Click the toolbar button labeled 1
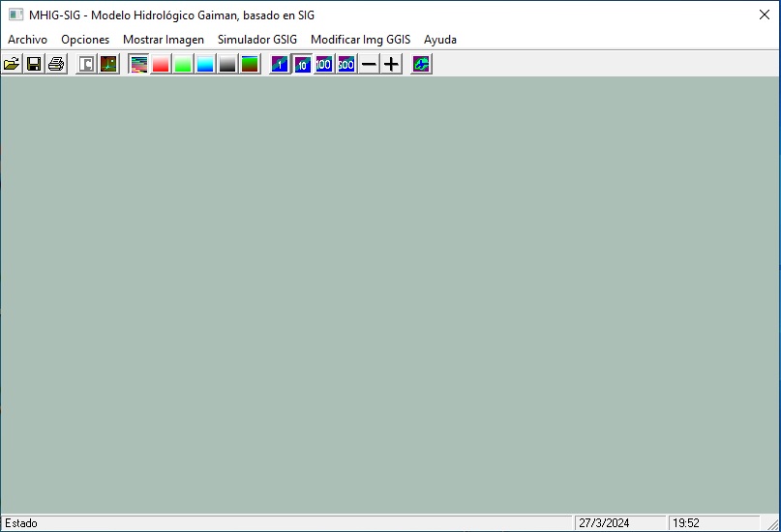Image resolution: width=781 pixels, height=532 pixels. 280,64
